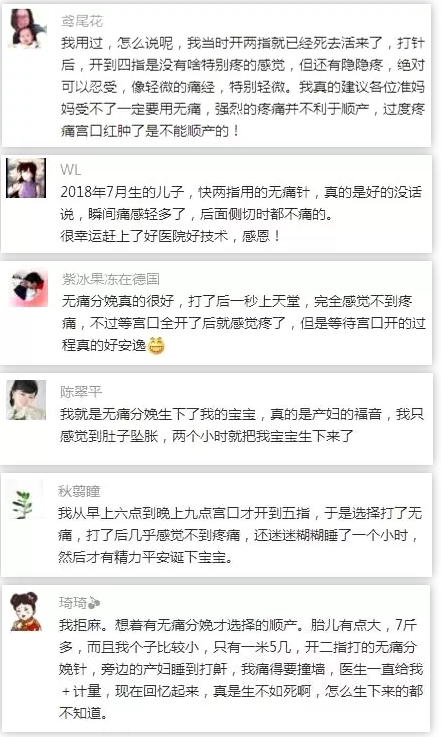The image size is (441, 737).
Task: Click the cherry emoji beside 琦琦
Action: click(x=94, y=603)
